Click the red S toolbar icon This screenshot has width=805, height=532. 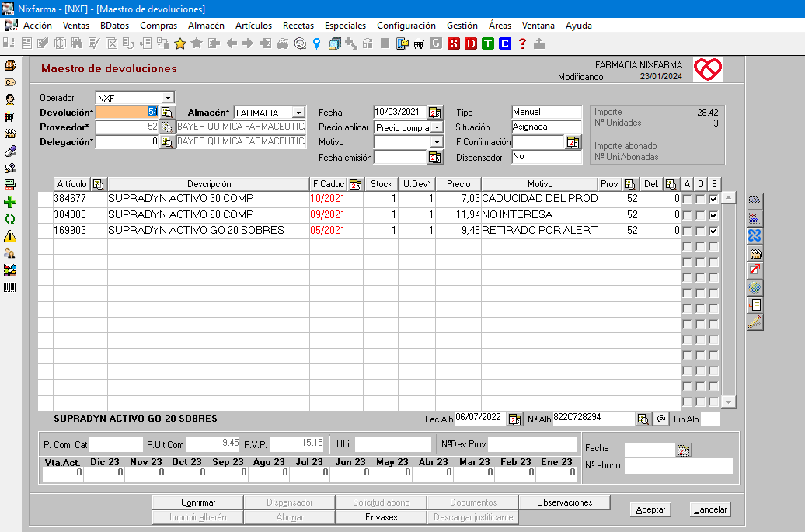(454, 43)
